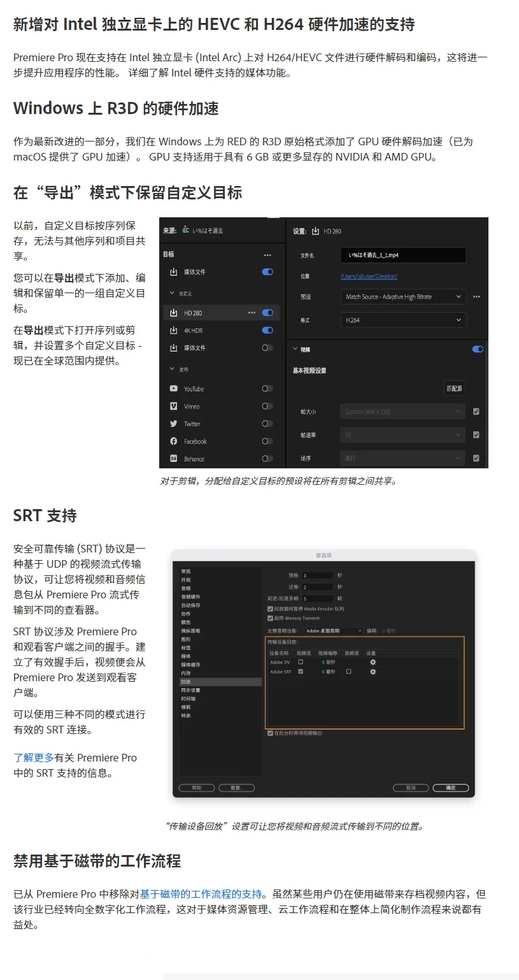Open the three-dot menu beside 目标

(x=267, y=255)
